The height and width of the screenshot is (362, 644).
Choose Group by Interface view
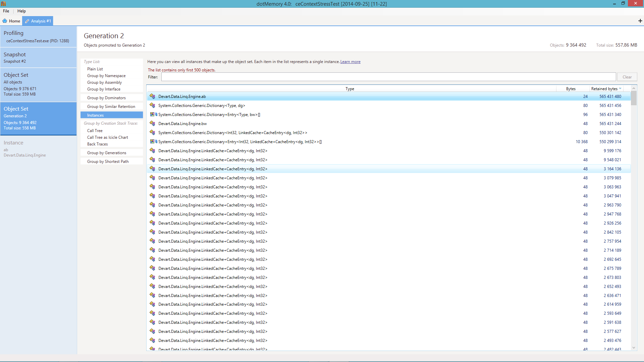pos(104,89)
